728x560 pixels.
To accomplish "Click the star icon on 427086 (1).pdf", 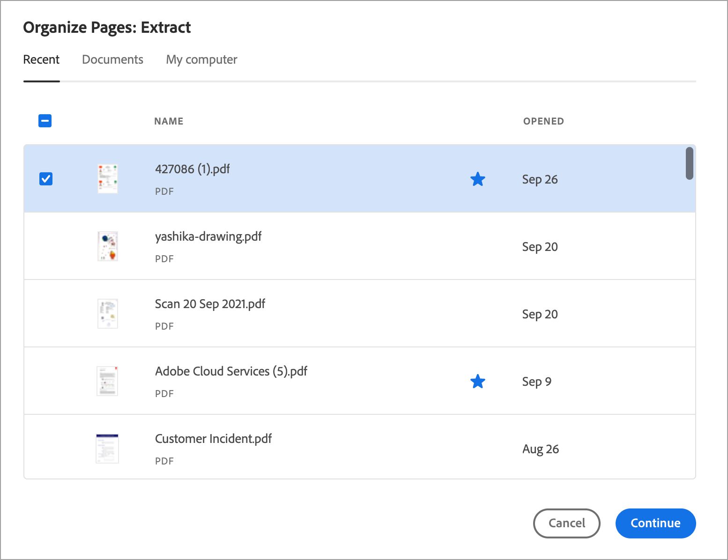I will pyautogui.click(x=477, y=179).
